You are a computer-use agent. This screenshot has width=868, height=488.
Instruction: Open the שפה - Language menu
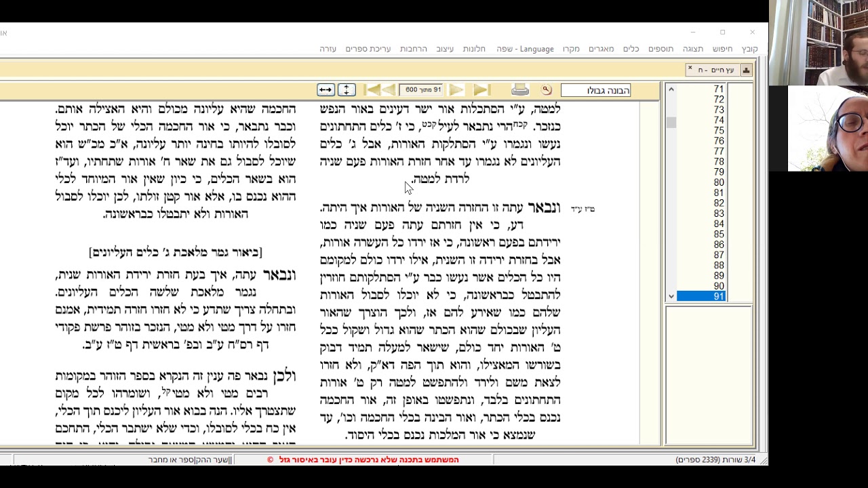(525, 49)
